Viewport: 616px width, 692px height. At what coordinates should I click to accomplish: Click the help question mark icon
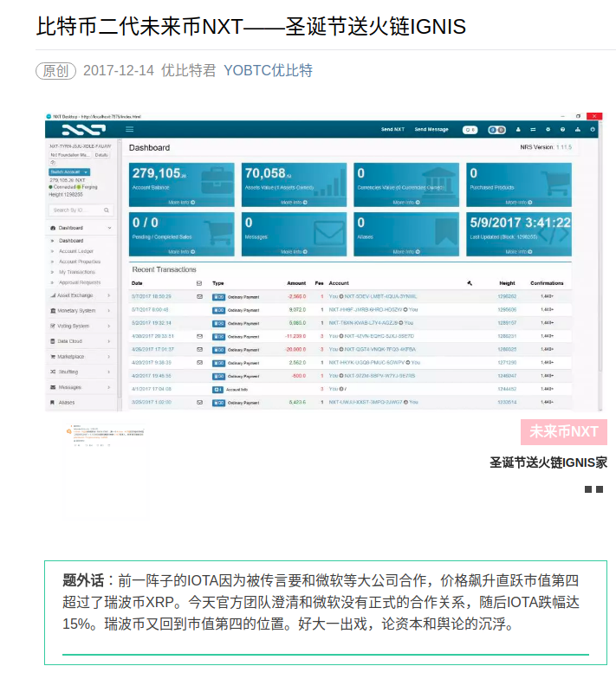click(562, 129)
